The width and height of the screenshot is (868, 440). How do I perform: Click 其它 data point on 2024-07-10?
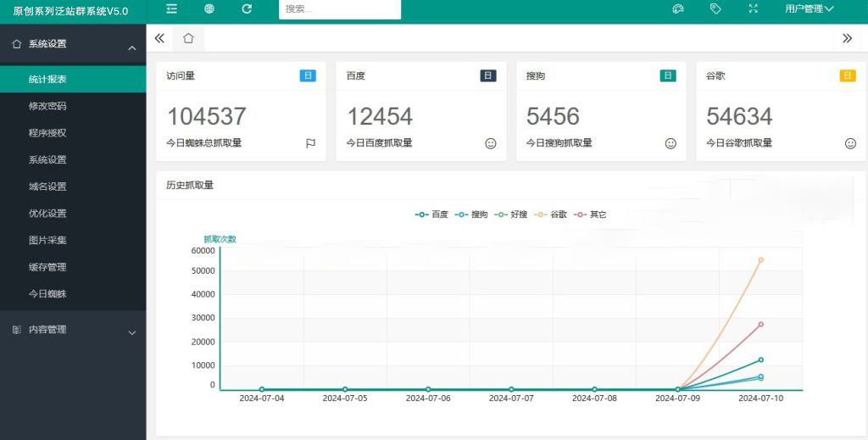click(x=760, y=325)
